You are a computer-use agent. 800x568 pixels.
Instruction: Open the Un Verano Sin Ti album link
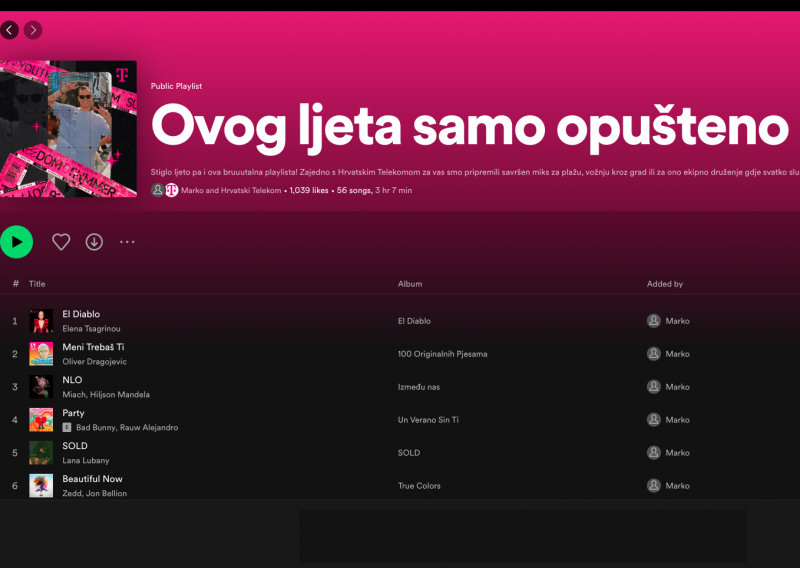point(428,420)
